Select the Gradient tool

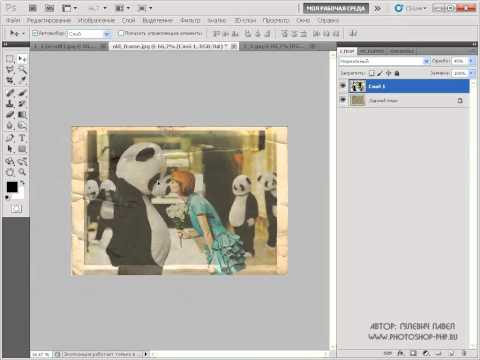pyautogui.click(x=22, y=115)
